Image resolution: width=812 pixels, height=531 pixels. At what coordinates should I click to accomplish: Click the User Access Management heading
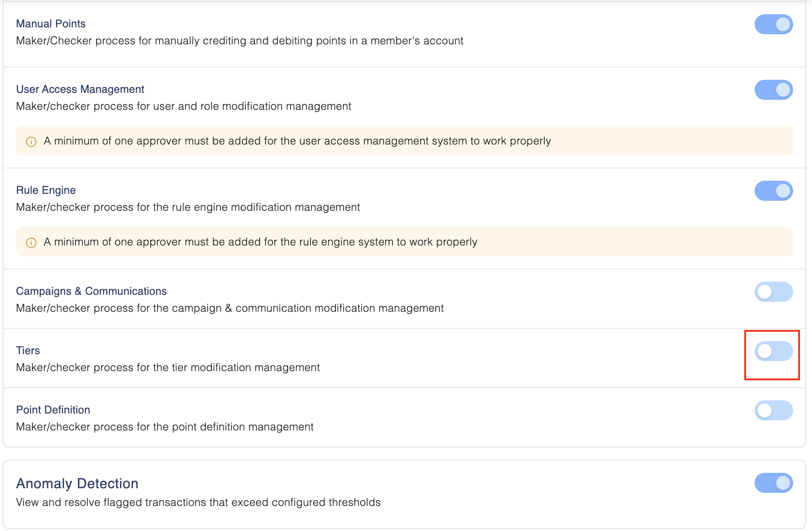click(x=80, y=89)
